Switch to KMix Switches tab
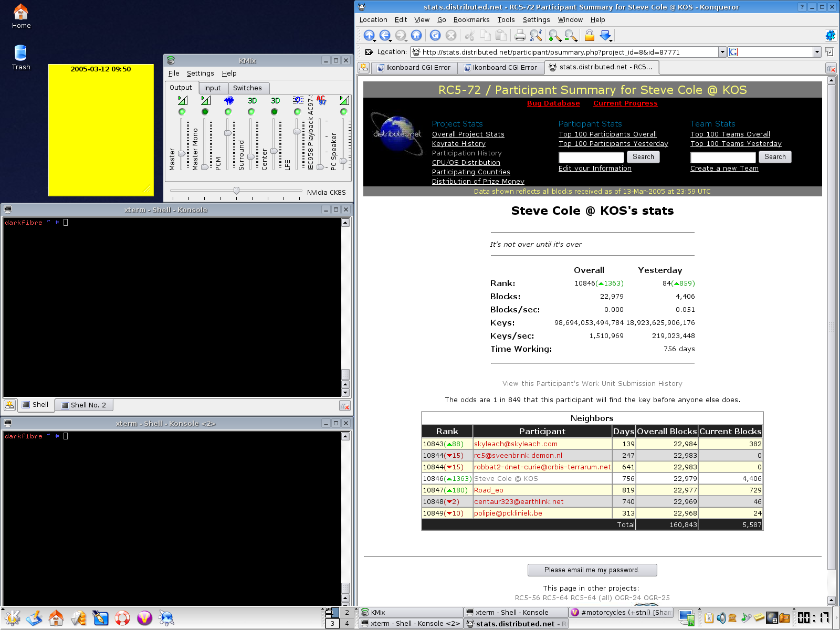Screen dimensions: 840x630 pyautogui.click(x=247, y=88)
